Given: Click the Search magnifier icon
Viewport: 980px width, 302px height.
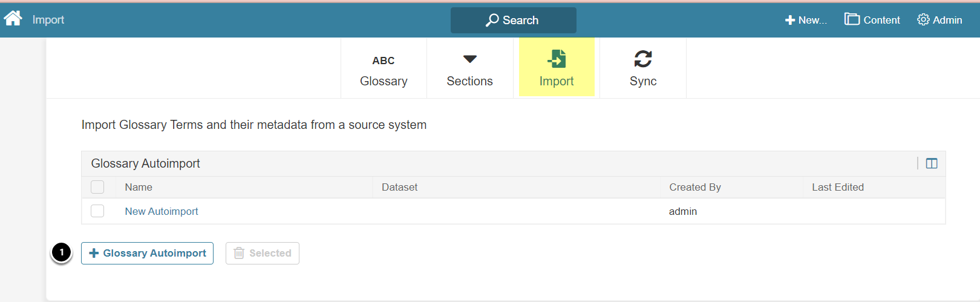Looking at the screenshot, I should tap(492, 20).
